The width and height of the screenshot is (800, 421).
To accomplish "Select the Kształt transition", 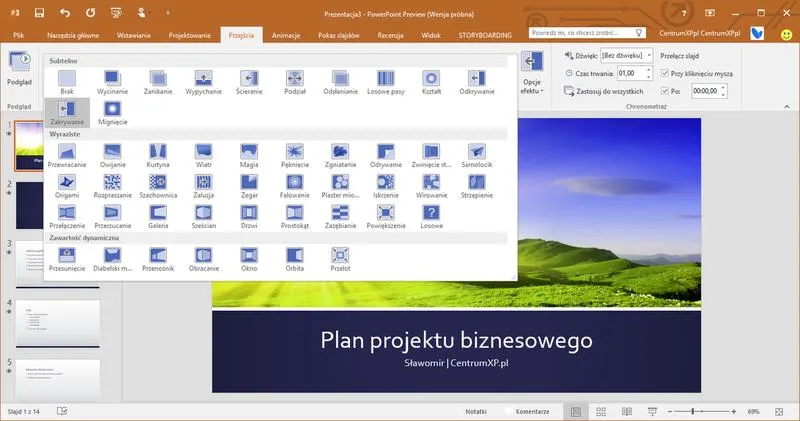I will [431, 83].
